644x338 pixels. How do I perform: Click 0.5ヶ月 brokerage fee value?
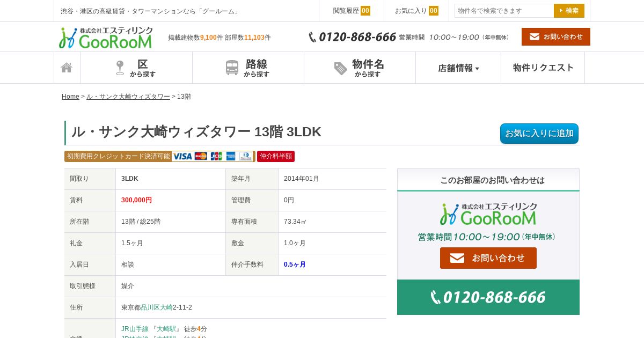coord(295,264)
